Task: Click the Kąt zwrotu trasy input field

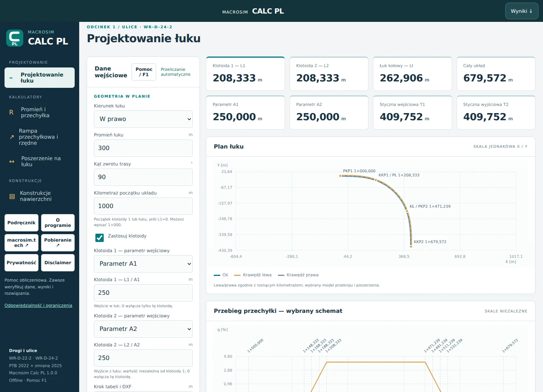Action: pyautogui.click(x=143, y=177)
